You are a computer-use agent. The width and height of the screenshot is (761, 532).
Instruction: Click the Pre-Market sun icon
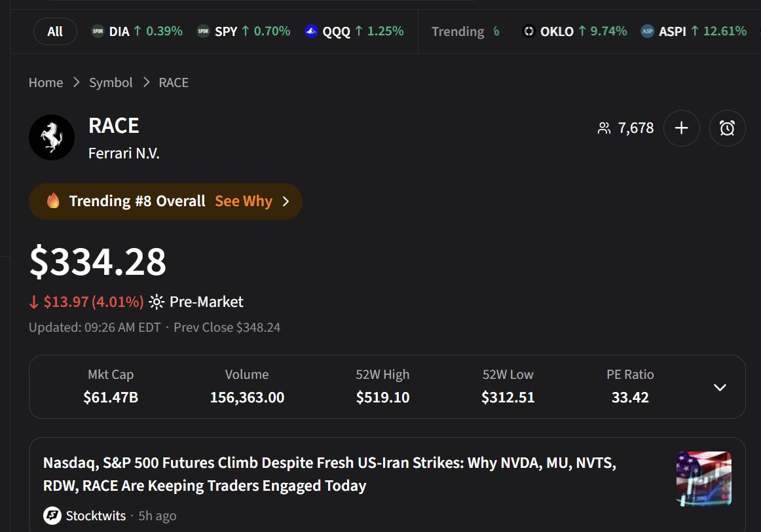point(157,302)
